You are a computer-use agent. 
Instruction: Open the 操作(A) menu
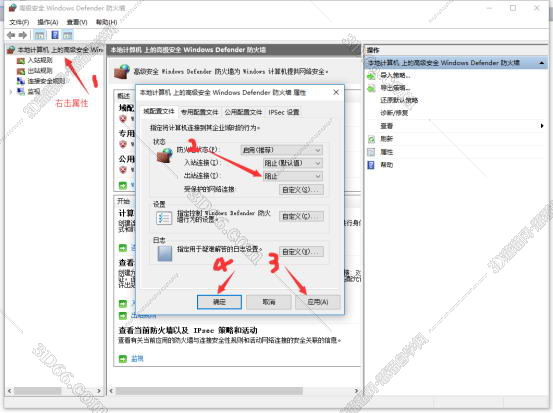[48, 22]
